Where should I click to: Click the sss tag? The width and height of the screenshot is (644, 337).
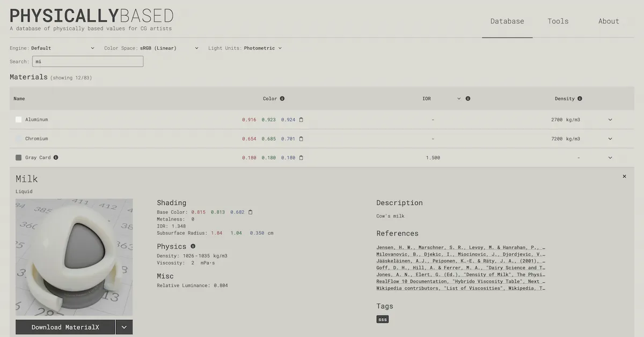382,319
